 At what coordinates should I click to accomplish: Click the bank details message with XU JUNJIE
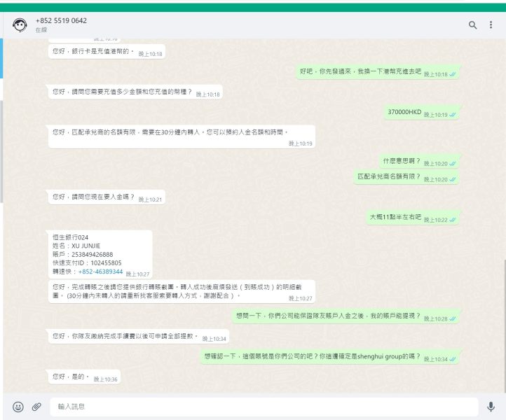point(100,254)
